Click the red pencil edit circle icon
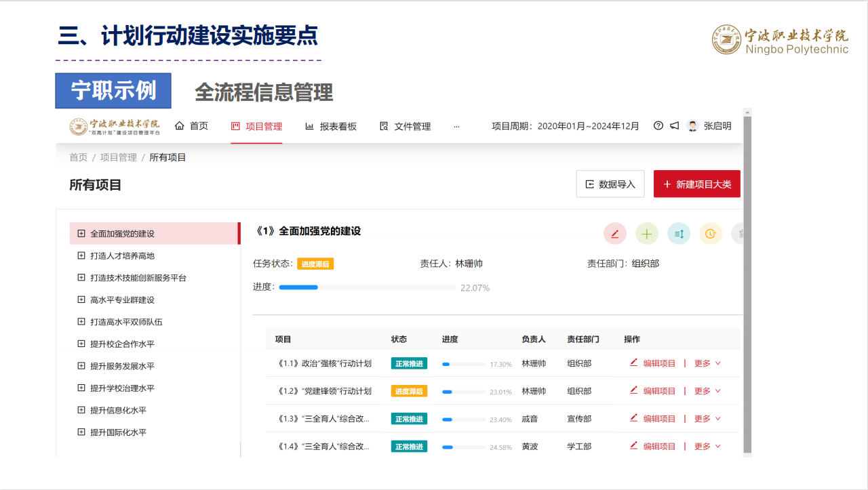868x490 pixels. 615,234
